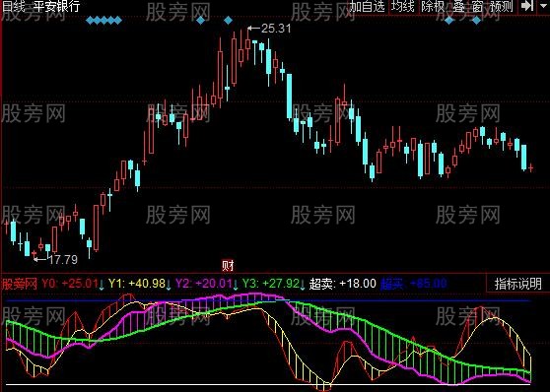Click the red 财 finance marker icon
The image size is (550, 392).
tap(228, 266)
